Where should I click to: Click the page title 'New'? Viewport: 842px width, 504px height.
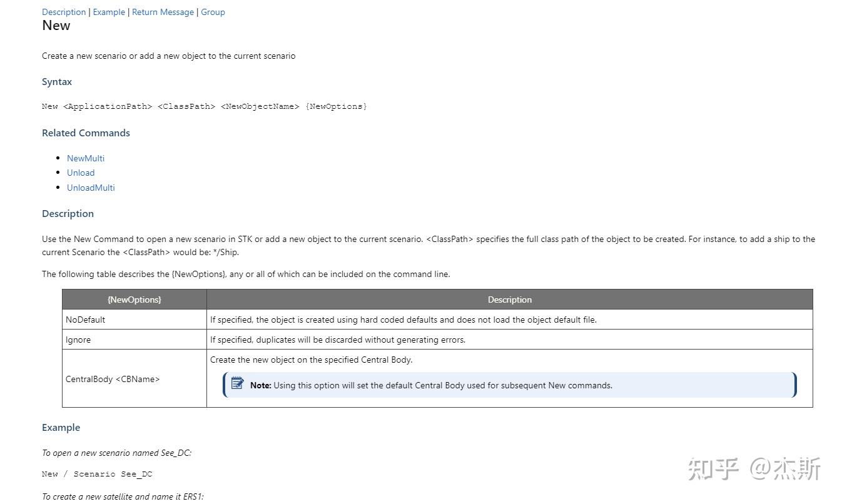56,26
